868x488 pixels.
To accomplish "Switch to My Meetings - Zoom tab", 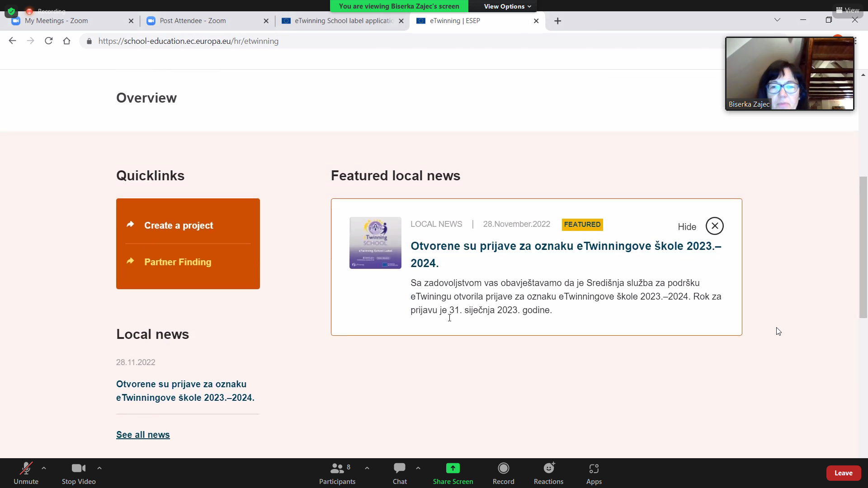I will pos(72,21).
